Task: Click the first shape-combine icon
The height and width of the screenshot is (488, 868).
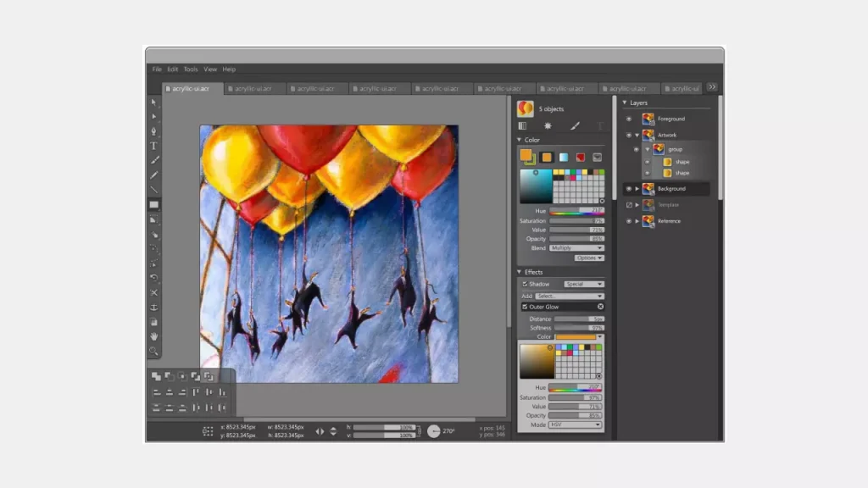Action: click(156, 376)
